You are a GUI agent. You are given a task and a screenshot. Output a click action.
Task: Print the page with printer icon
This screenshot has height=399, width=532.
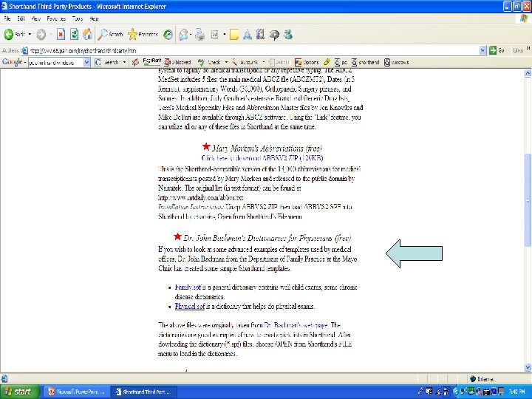click(199, 34)
